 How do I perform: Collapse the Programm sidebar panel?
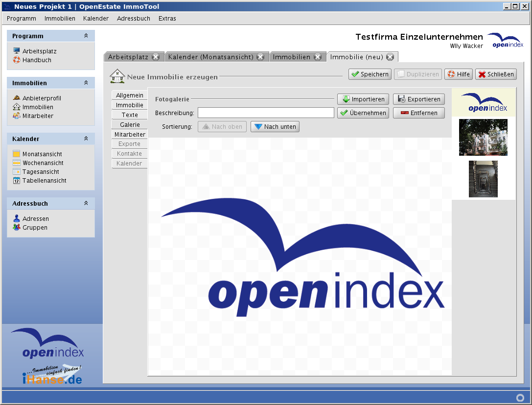[86, 36]
